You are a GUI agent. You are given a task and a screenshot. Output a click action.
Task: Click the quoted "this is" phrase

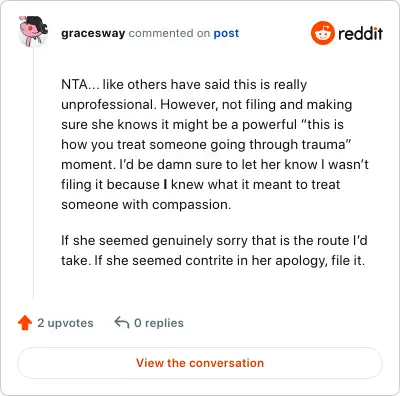coord(322,124)
